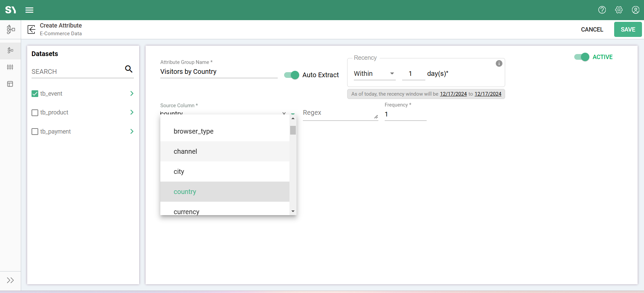
Task: Open the Within recency dropdown
Action: pos(374,74)
